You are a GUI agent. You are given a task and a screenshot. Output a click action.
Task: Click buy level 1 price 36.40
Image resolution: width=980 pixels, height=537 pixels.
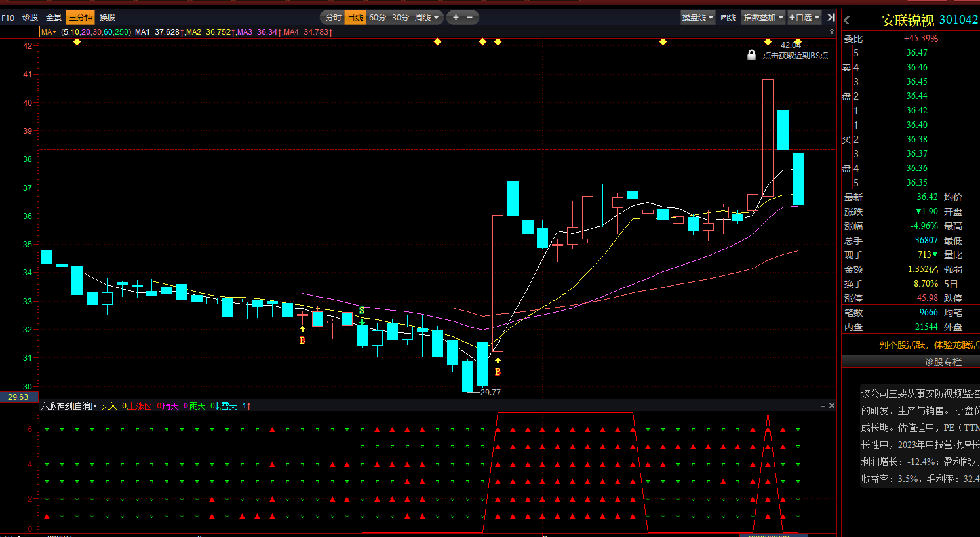(x=917, y=125)
